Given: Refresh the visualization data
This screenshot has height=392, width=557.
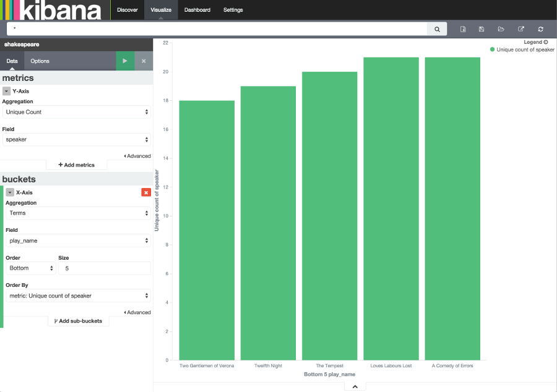Looking at the screenshot, I should (x=540, y=28).
